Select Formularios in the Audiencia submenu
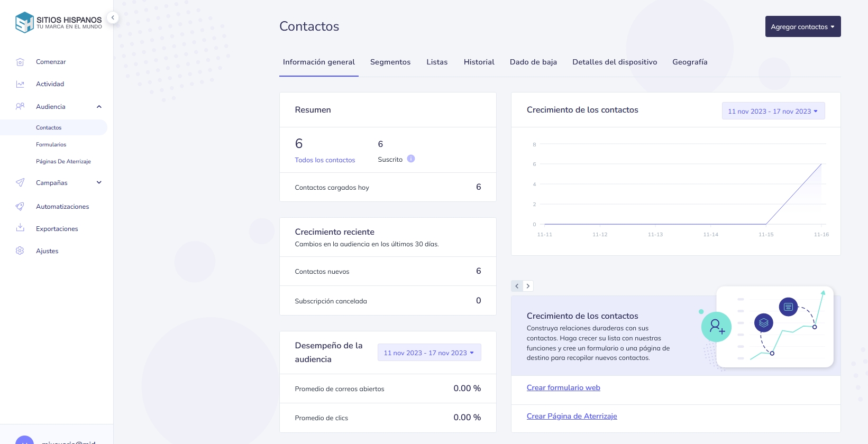 point(51,144)
